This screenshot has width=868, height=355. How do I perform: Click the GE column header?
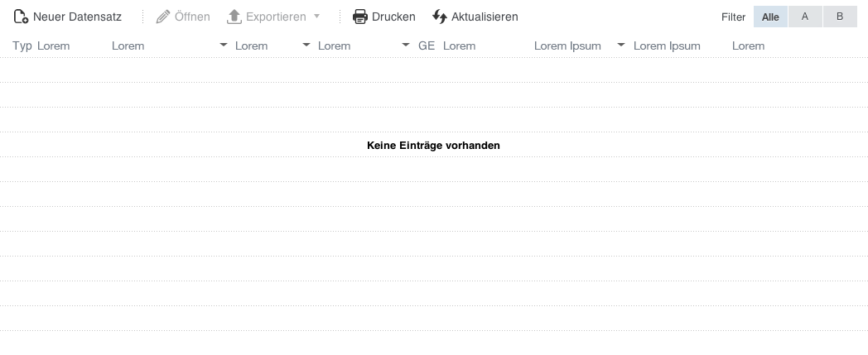click(427, 46)
